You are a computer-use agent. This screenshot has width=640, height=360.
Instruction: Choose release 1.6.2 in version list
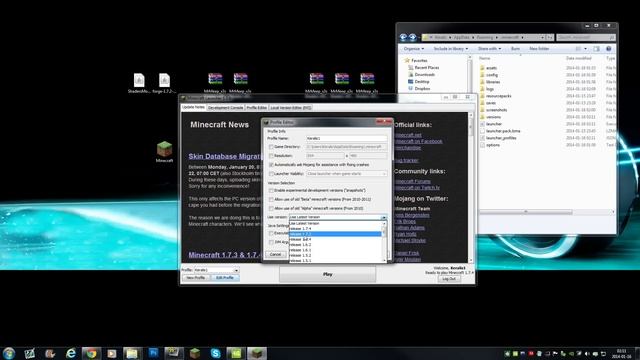[335, 244]
